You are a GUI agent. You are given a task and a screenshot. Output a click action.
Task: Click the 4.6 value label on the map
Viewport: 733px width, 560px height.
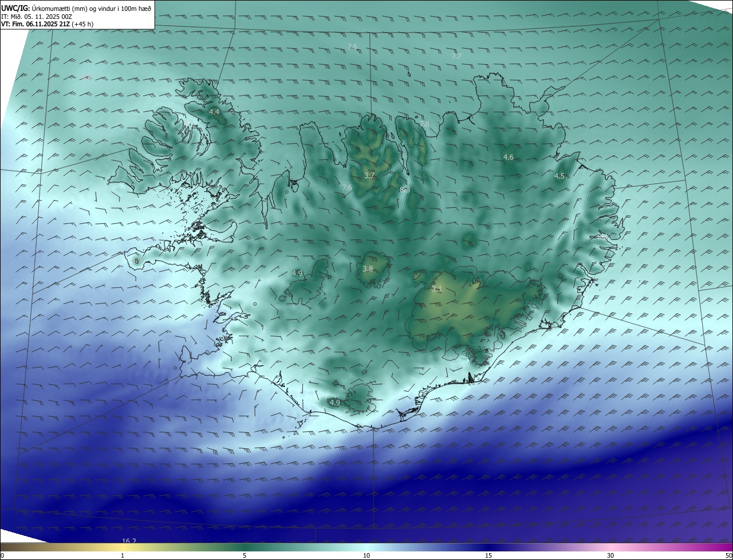click(x=508, y=157)
